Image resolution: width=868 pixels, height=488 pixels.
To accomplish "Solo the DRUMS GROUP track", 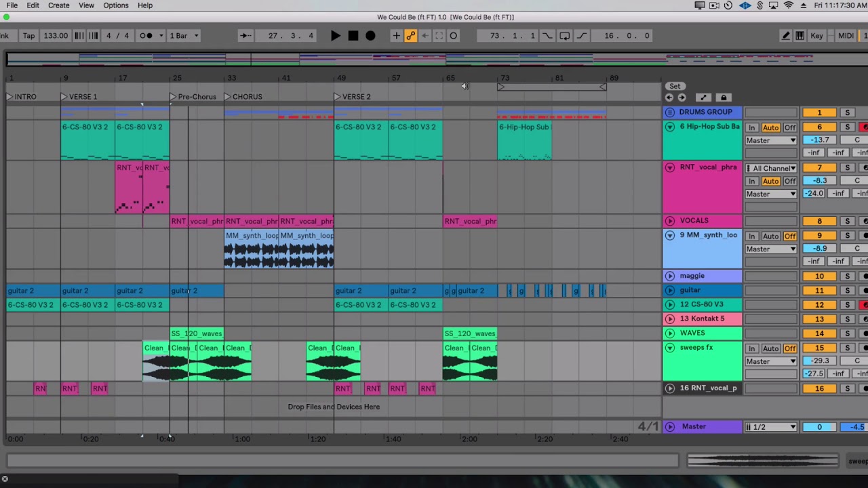I will (847, 113).
